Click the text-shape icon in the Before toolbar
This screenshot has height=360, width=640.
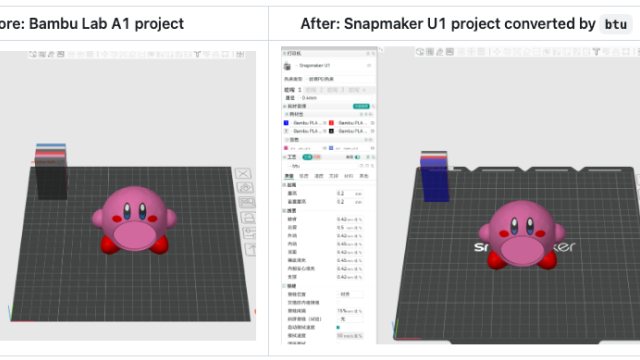click(x=198, y=54)
